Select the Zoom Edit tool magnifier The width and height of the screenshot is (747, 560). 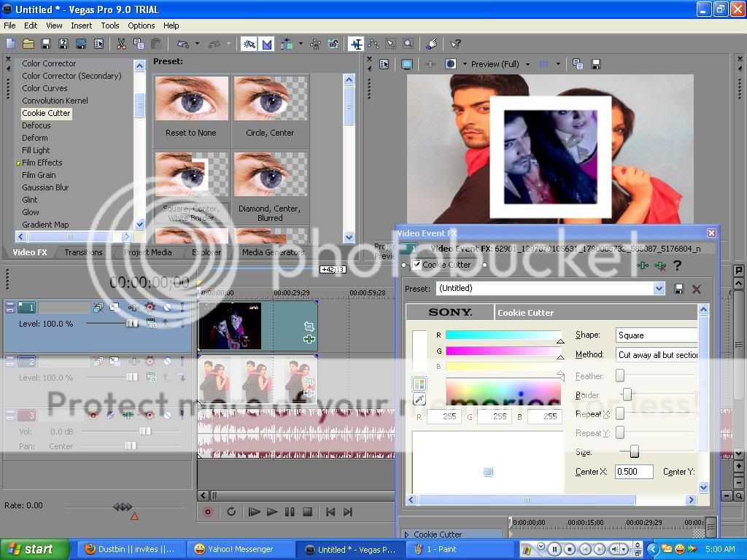pos(409,44)
